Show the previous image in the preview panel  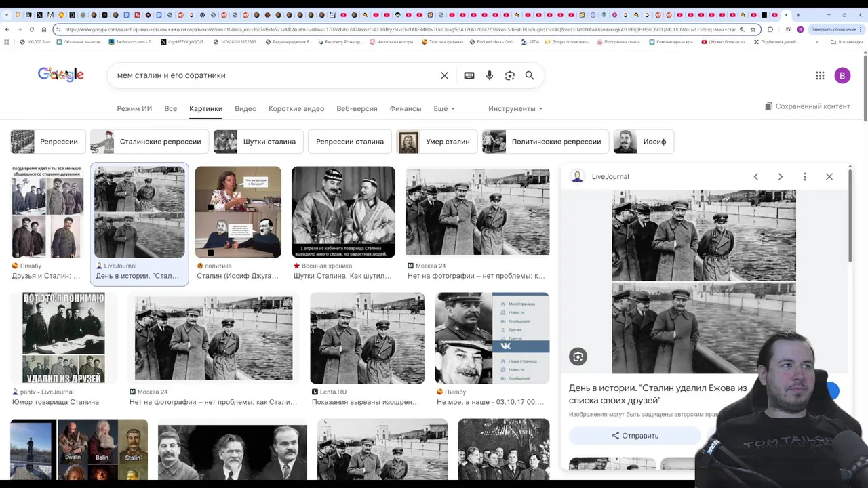755,176
